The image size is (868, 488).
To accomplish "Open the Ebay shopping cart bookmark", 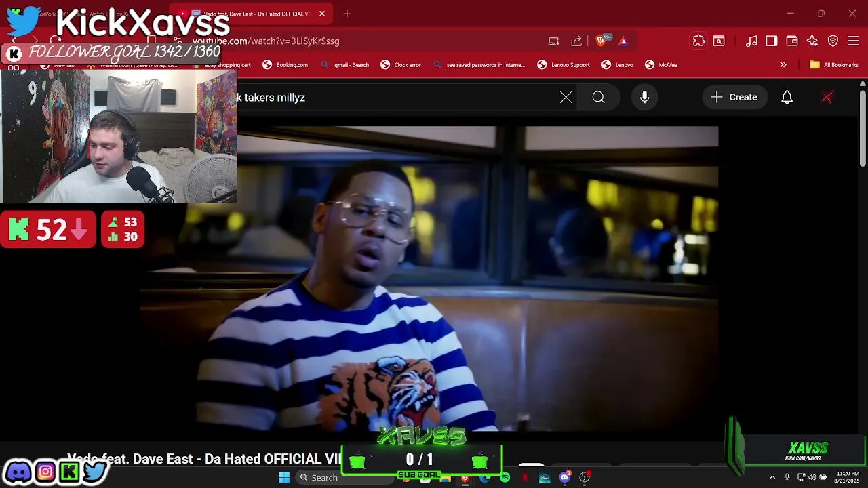I will click(x=222, y=65).
